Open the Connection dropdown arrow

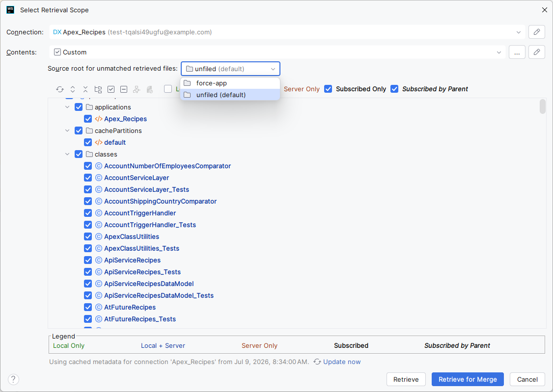(x=519, y=32)
